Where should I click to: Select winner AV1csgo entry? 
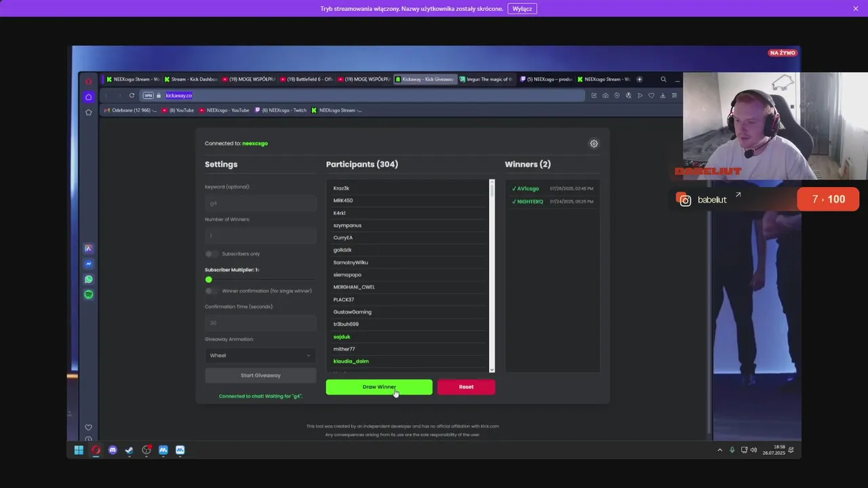click(552, 188)
